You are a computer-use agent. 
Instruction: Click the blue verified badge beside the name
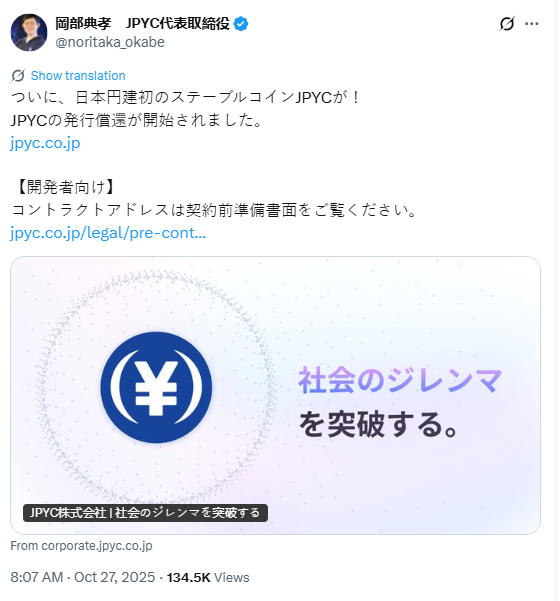coord(241,24)
